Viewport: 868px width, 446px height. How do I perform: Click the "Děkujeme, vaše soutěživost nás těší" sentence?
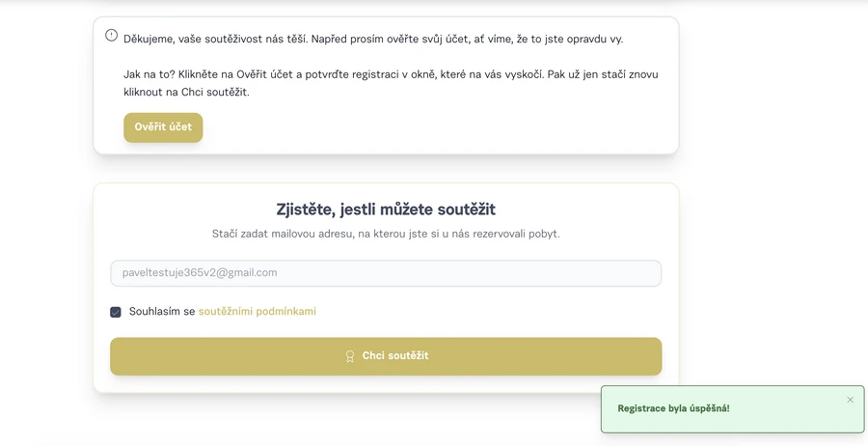pos(372,40)
